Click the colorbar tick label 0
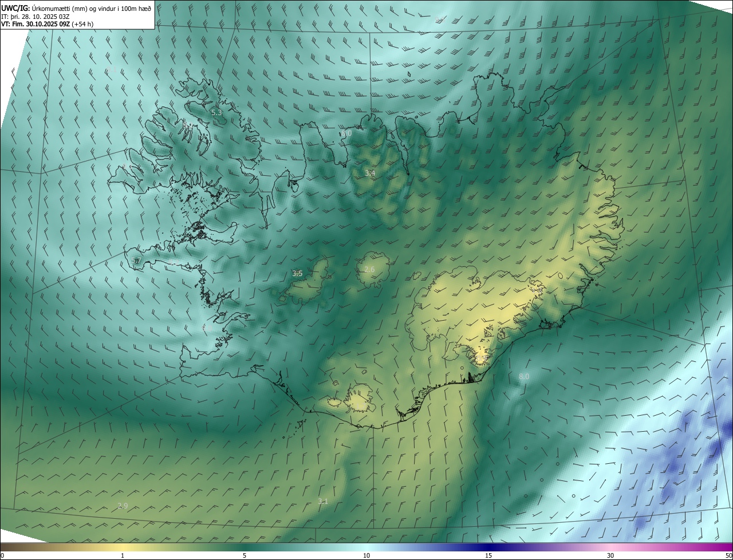Viewport: 733px width, 560px height. tap(2, 556)
